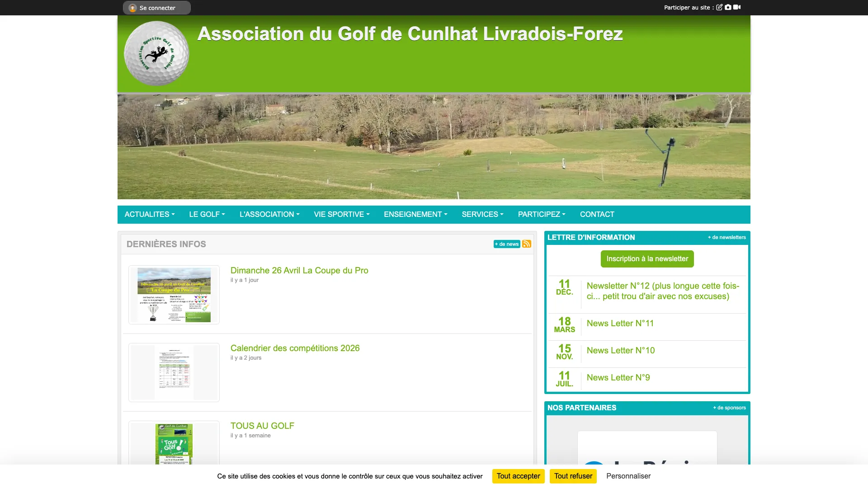The height and width of the screenshot is (488, 868).
Task: Open the LE GOLF dropdown menu
Action: tap(207, 214)
